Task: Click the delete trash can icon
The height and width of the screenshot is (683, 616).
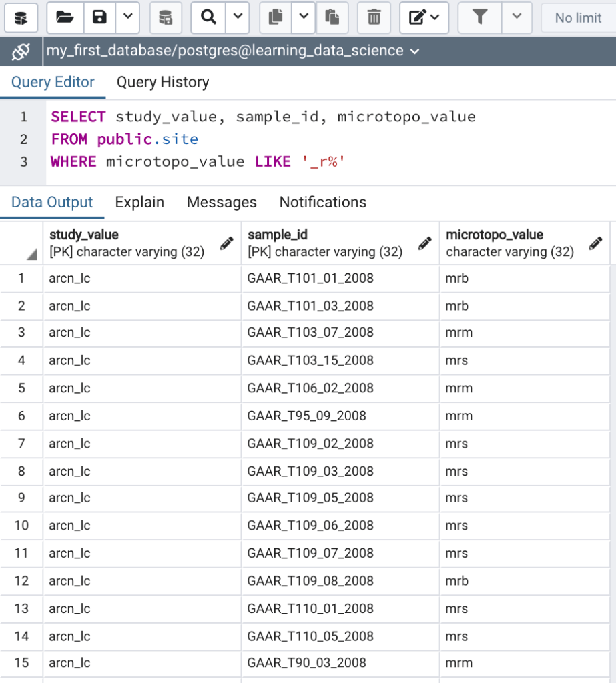Action: [374, 17]
